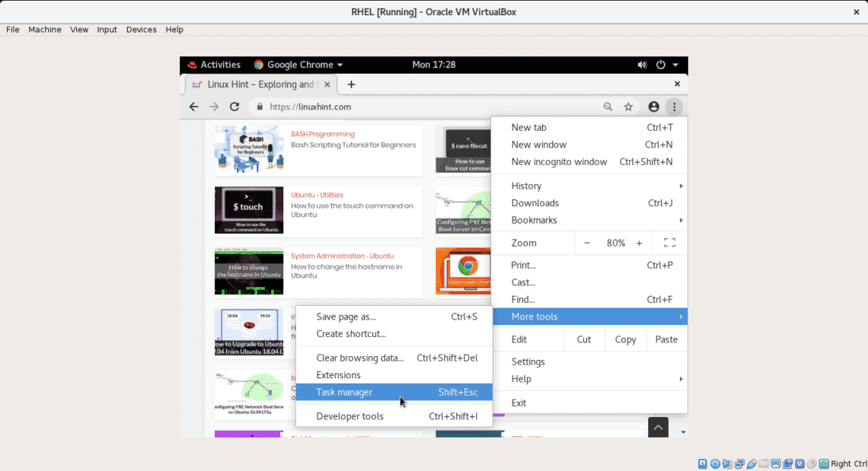This screenshot has height=471, width=868.
Task: Click the VirtualBox hard disk status icon
Action: pyautogui.click(x=702, y=464)
